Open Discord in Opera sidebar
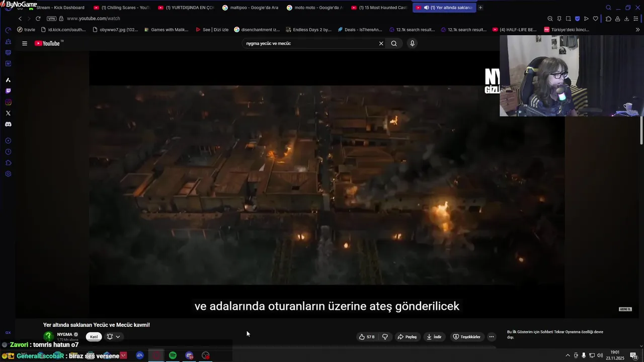This screenshot has width=644, height=362. (8, 124)
